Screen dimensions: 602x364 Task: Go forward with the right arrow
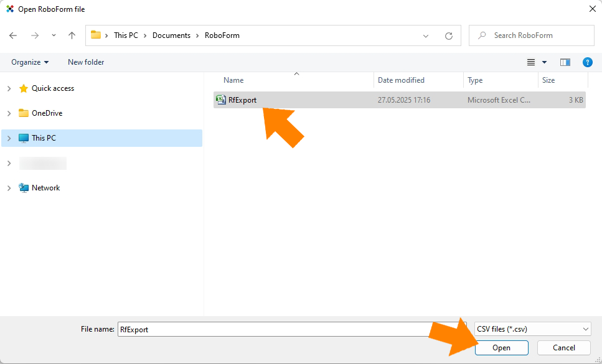(x=35, y=35)
